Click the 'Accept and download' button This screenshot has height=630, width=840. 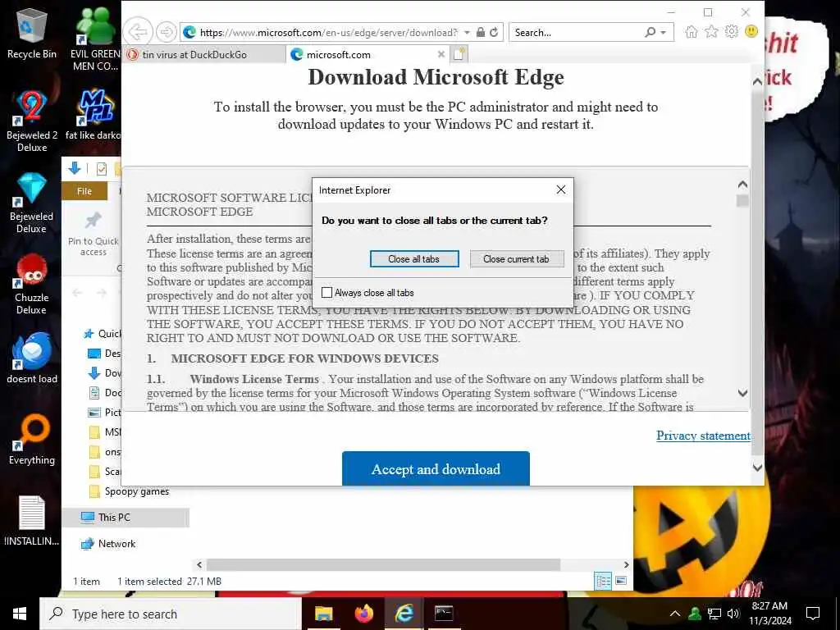click(x=436, y=468)
